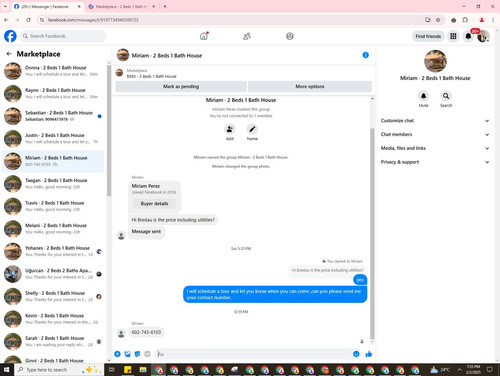Open the browser tab list dropdown arrow

click(5, 6)
